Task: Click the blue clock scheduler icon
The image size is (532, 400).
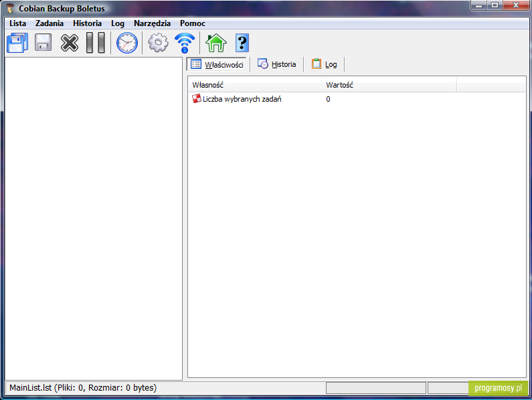Action: pos(127,43)
